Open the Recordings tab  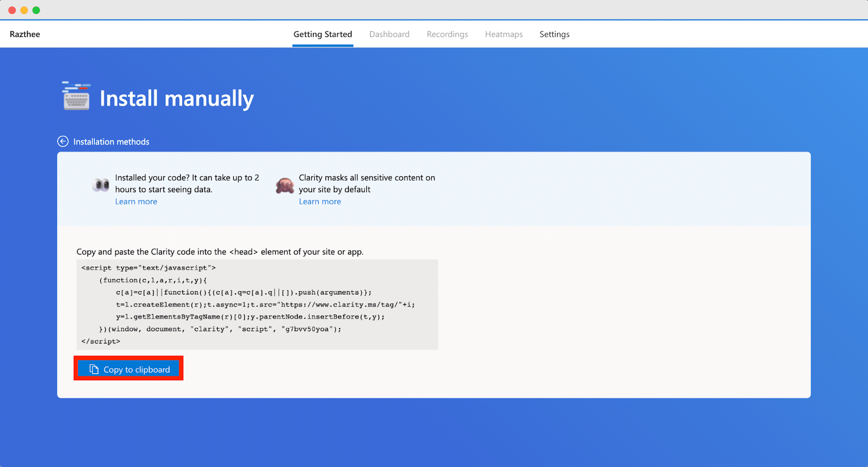click(448, 34)
